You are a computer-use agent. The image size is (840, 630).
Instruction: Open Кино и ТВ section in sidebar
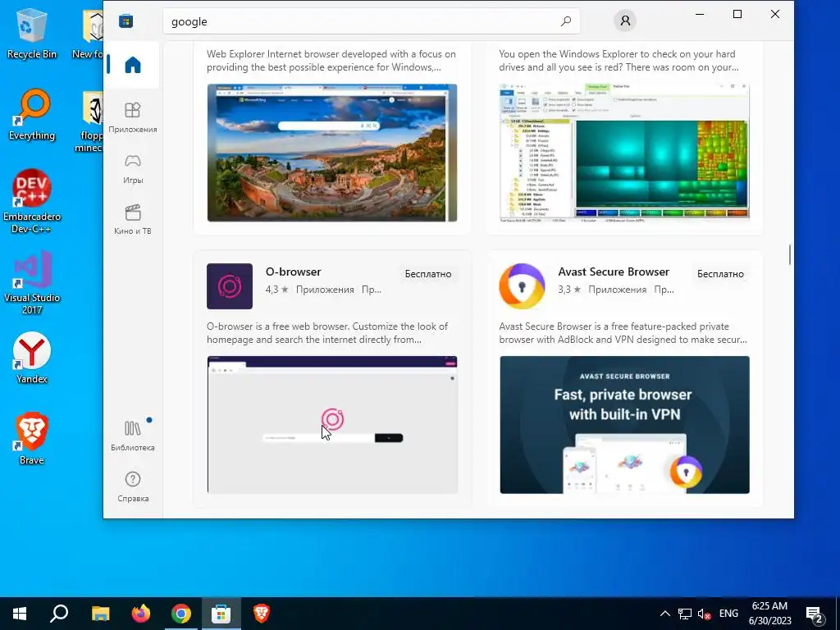coord(132,219)
